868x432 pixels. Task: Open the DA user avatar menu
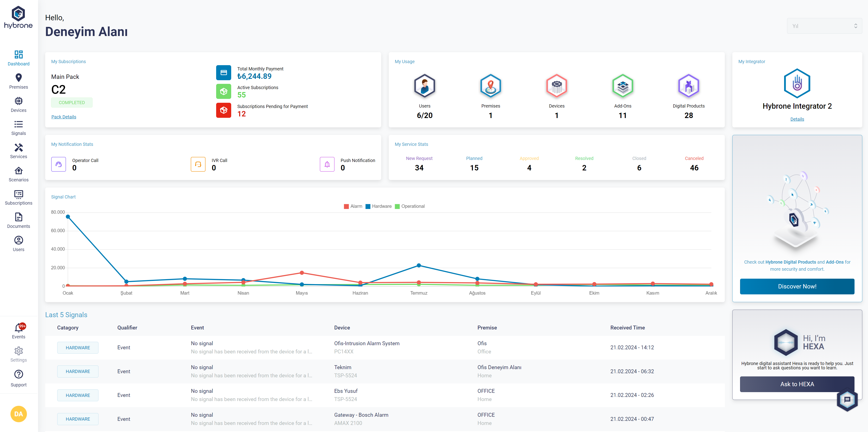click(18, 414)
